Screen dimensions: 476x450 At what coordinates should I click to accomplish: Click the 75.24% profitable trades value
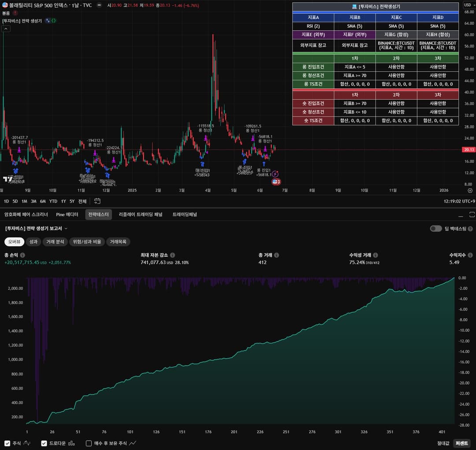coord(357,262)
